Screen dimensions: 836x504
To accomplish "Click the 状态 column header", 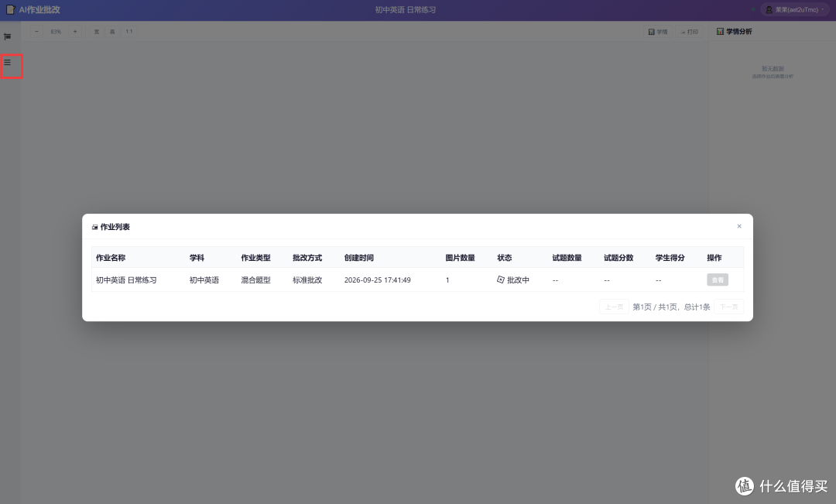I will [x=505, y=258].
